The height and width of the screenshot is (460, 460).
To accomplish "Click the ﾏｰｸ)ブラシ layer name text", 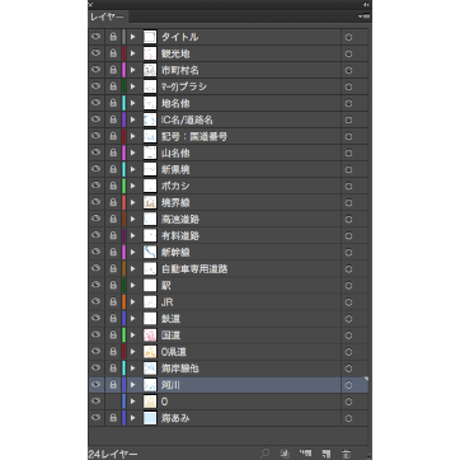I will tap(184, 87).
